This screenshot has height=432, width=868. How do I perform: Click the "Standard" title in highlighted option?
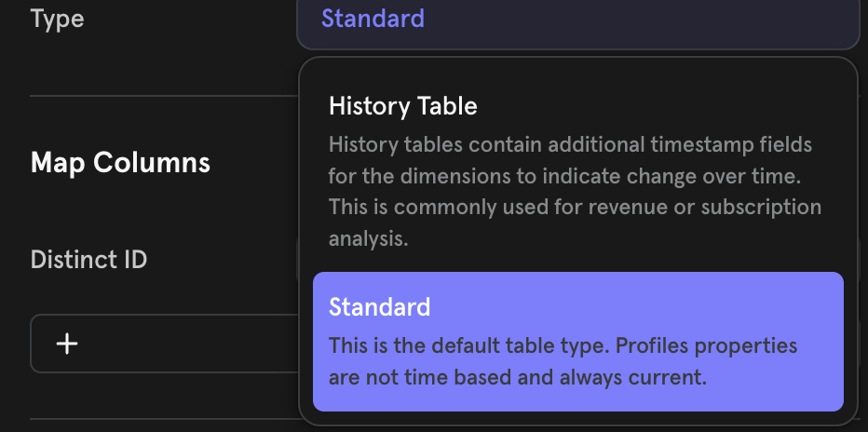pos(379,306)
